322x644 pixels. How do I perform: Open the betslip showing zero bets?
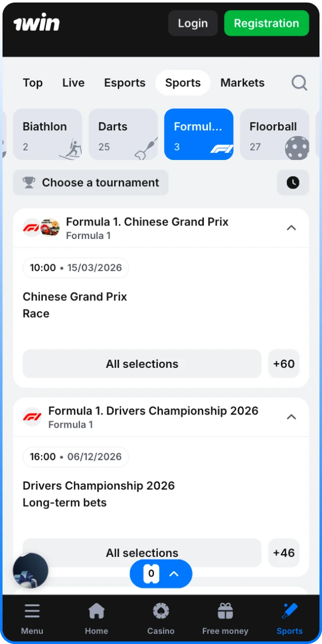[160, 574]
